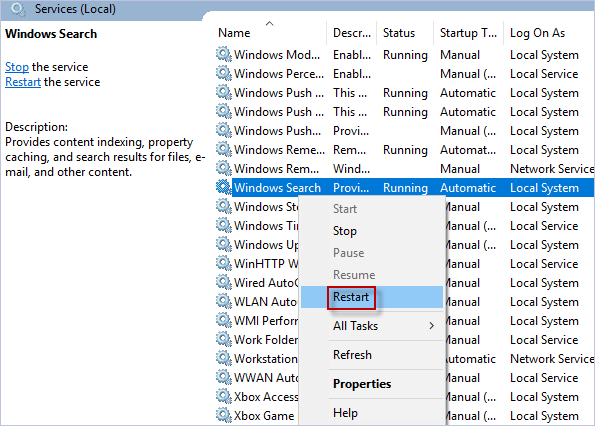This screenshot has width=595, height=426.
Task: Sort by the Status column header
Action: 399,33
